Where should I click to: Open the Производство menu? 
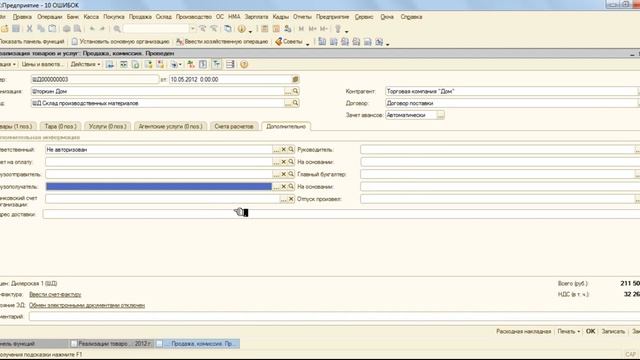click(x=193, y=17)
